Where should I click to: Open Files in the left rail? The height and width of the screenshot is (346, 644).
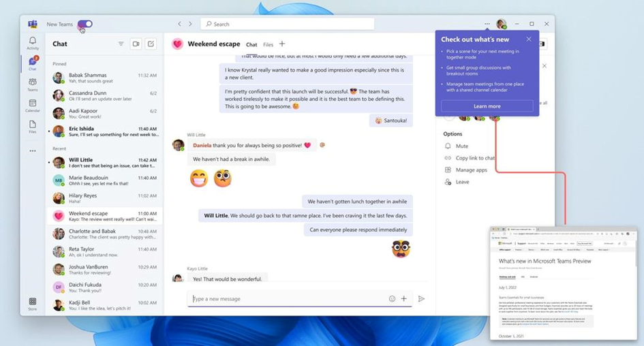32,127
